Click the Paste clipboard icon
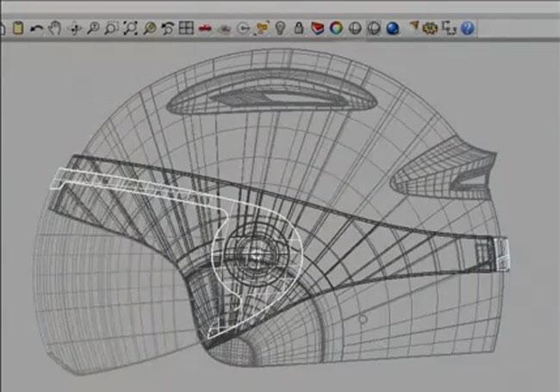The height and width of the screenshot is (392, 560). pos(18,28)
